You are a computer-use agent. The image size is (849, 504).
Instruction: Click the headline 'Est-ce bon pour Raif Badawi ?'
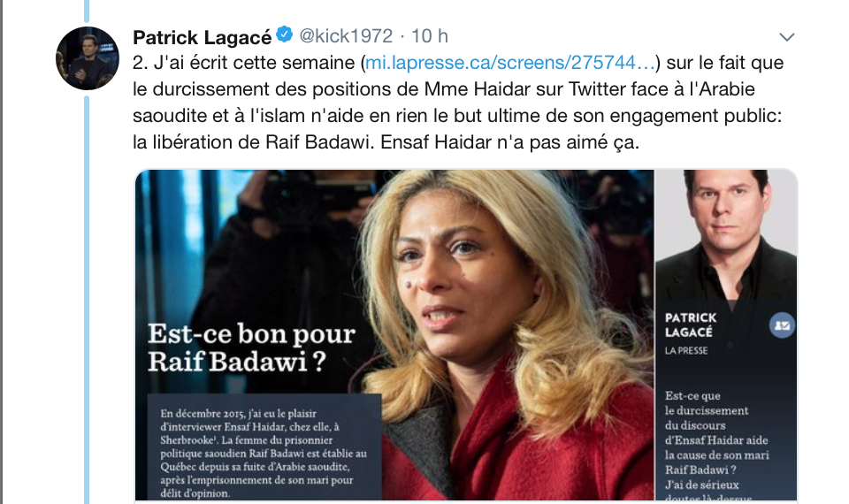click(252, 347)
